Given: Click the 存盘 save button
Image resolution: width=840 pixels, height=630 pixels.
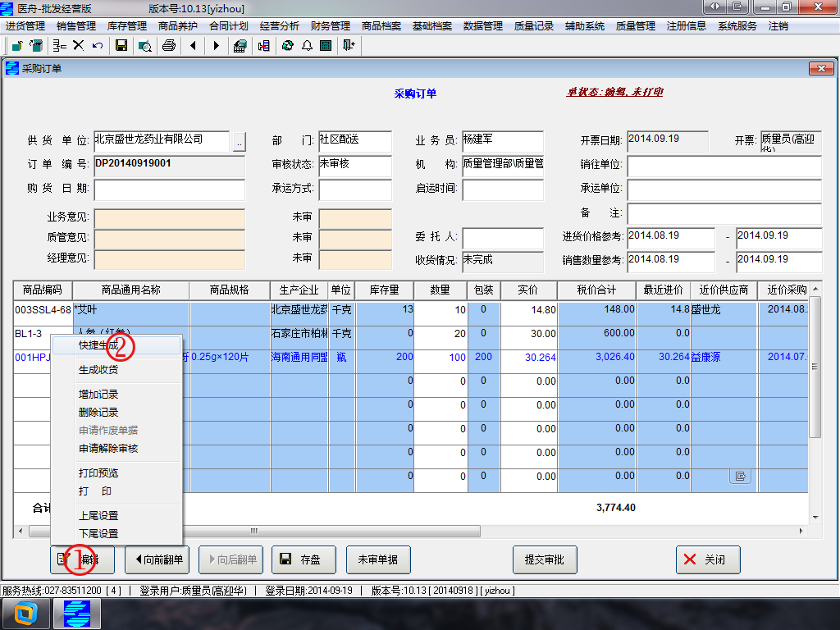Looking at the screenshot, I should coord(304,559).
